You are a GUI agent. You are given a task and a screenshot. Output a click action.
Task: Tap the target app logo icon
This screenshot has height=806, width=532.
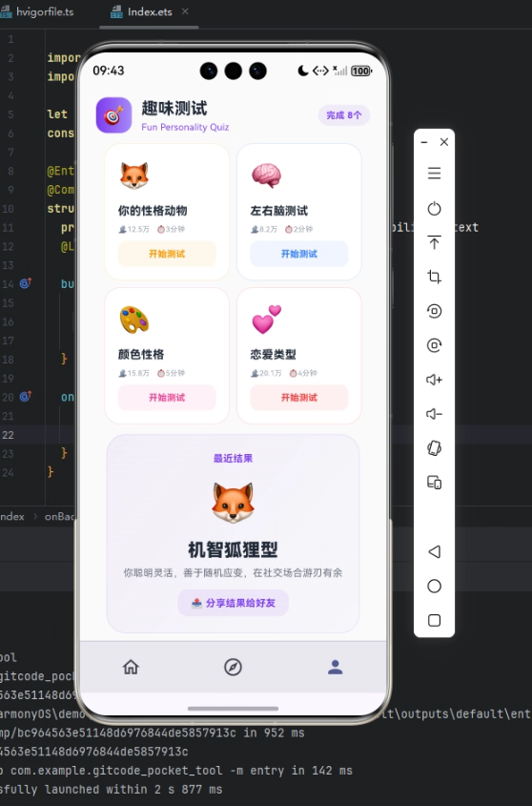(113, 115)
